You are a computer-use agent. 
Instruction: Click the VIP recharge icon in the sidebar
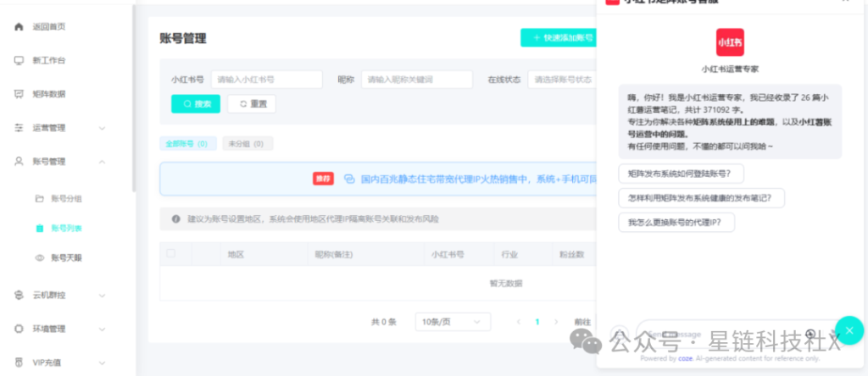[19, 362]
